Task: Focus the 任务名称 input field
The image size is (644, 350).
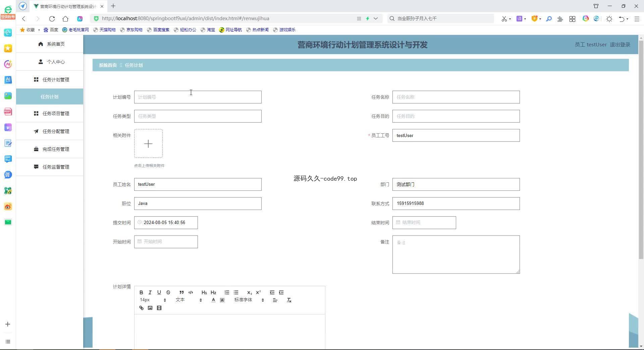Action: [456, 97]
